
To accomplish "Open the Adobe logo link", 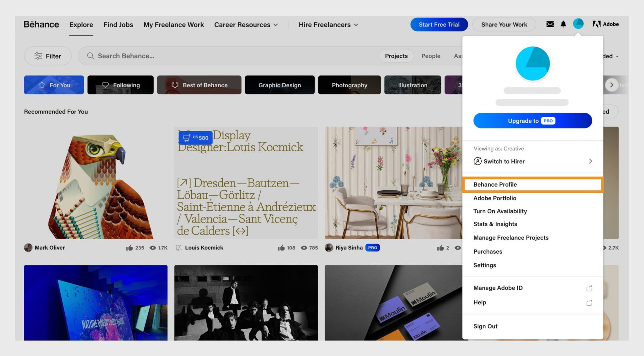I will click(605, 24).
